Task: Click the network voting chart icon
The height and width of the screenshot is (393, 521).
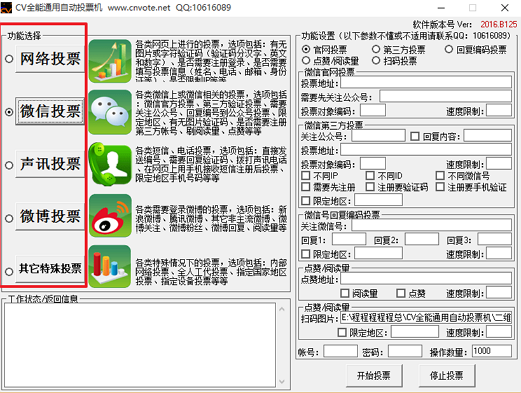Action: 110,61
